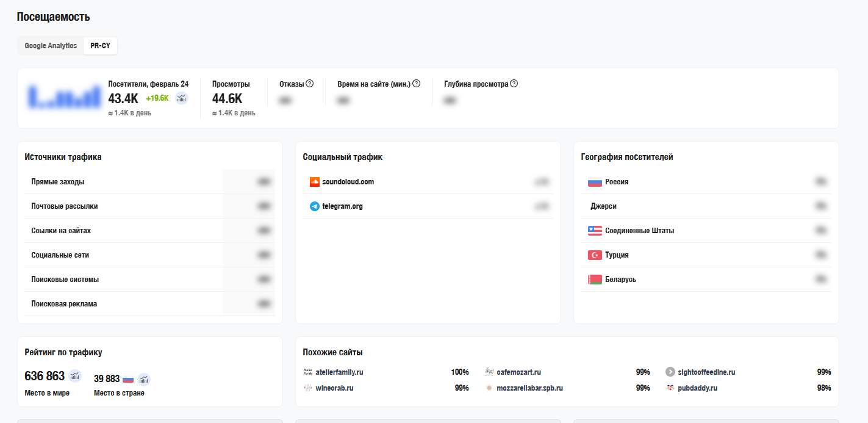Click the Turkey flag icon
The image size is (868, 423).
[x=595, y=255]
